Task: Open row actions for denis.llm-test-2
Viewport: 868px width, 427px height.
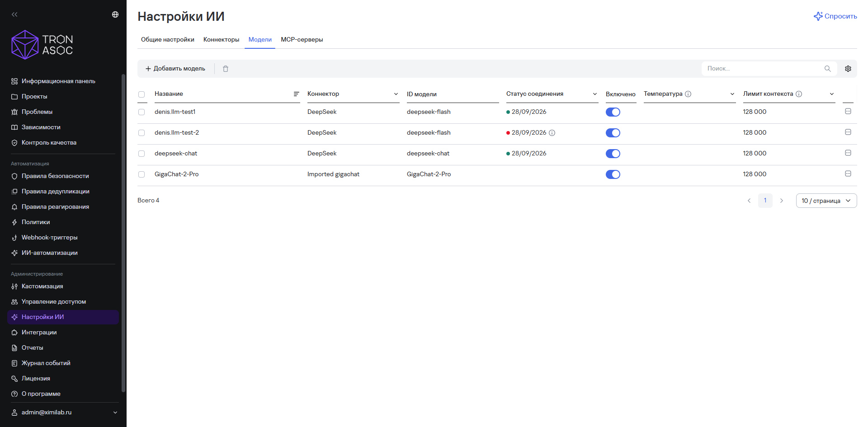Action: pyautogui.click(x=848, y=132)
